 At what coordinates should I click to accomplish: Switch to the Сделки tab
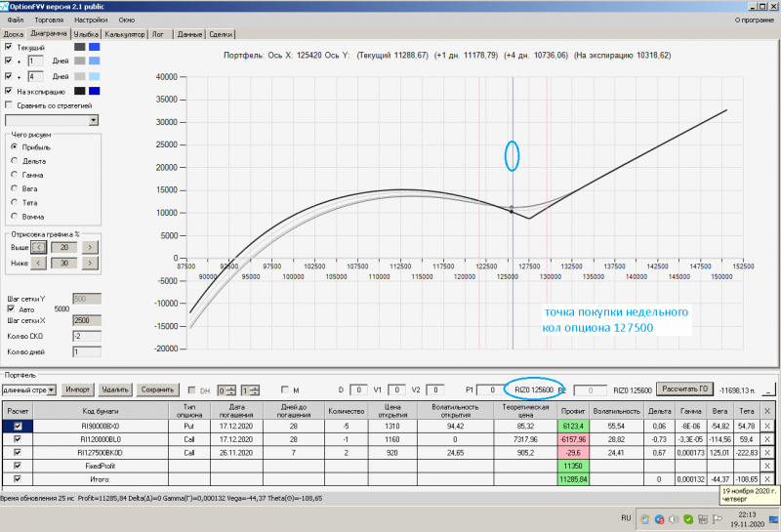pos(221,34)
